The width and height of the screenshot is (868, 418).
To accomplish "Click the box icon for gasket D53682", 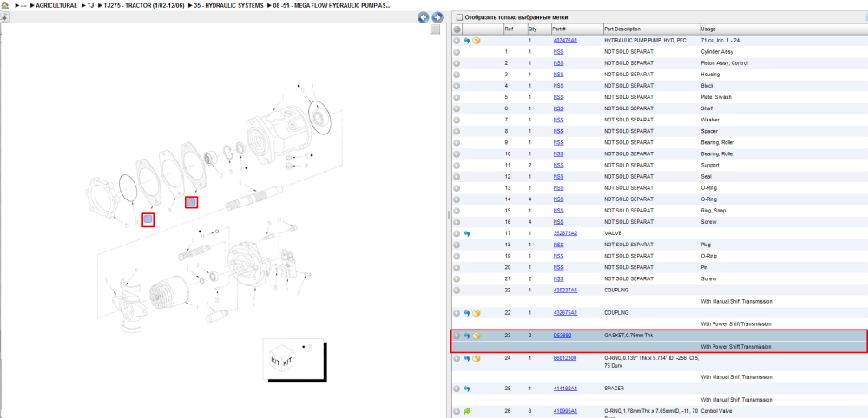I will tap(477, 336).
